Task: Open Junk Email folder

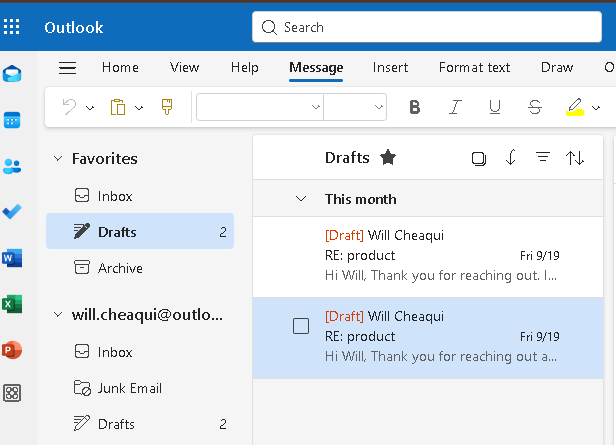Action: (x=130, y=388)
